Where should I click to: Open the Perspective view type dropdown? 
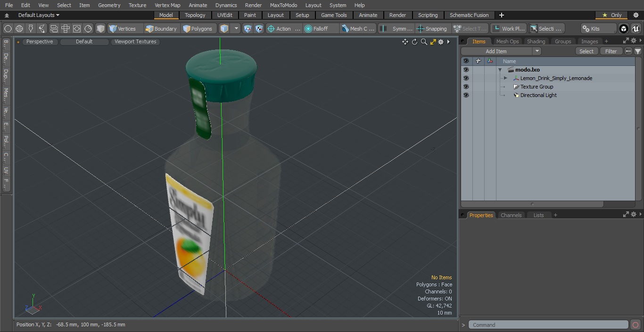click(40, 41)
